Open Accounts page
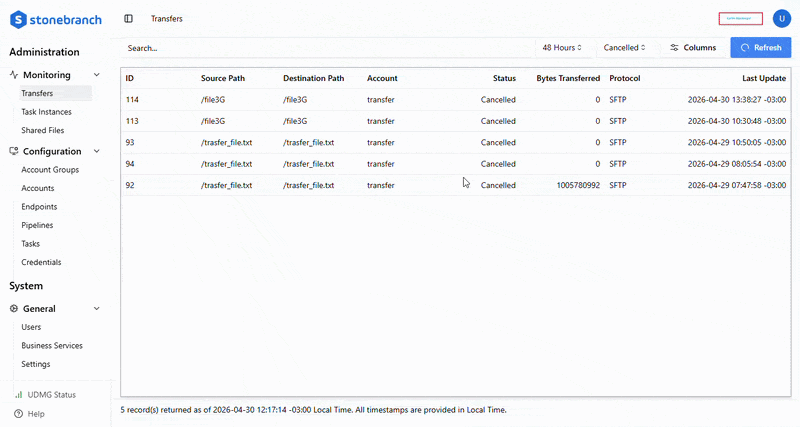Viewport: 800px width, 427px height. (x=38, y=188)
